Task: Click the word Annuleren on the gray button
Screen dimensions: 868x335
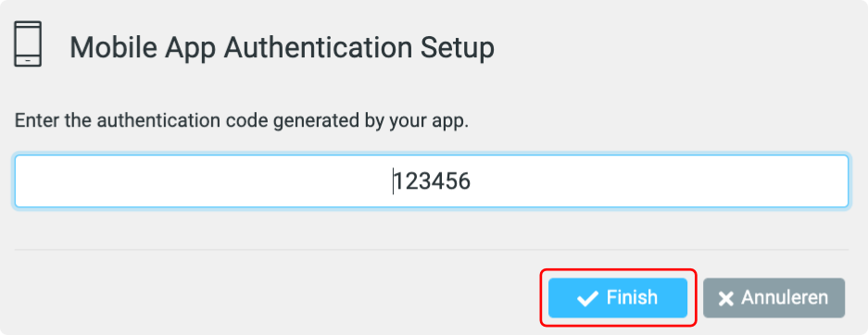Action: (785, 298)
